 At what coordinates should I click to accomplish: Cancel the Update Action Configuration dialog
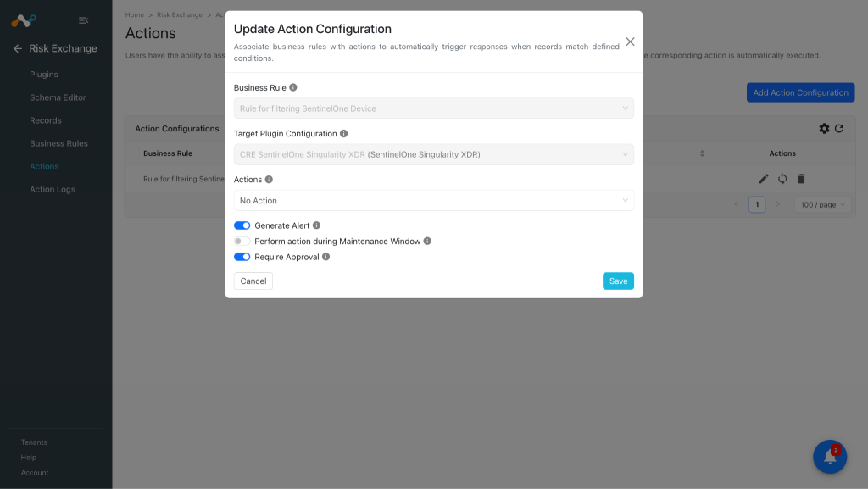click(253, 281)
